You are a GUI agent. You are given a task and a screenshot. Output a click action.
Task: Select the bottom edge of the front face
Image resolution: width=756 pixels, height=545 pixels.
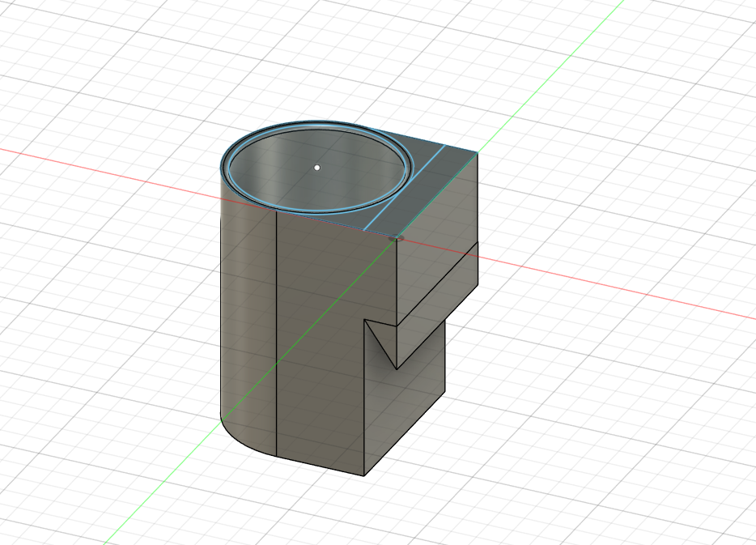(321, 466)
